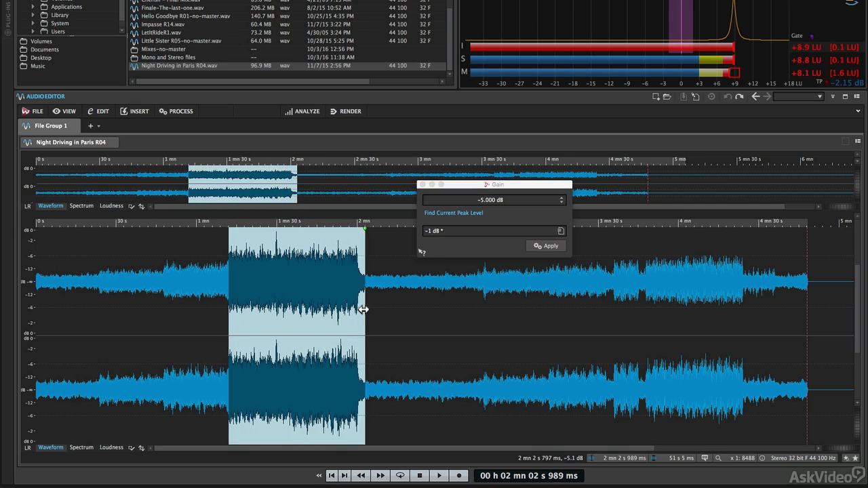This screenshot has width=868, height=488.
Task: Toggle LR channel mode in main view
Action: pos(28,448)
